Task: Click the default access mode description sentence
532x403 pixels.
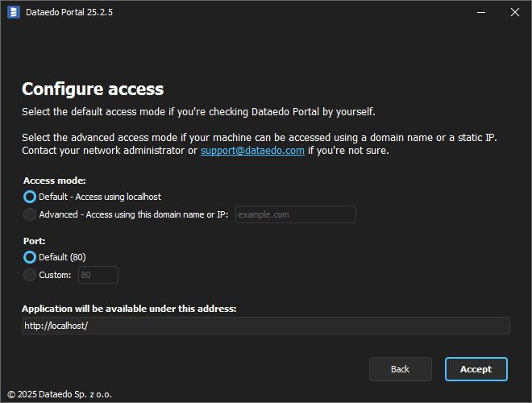Action: [198, 111]
